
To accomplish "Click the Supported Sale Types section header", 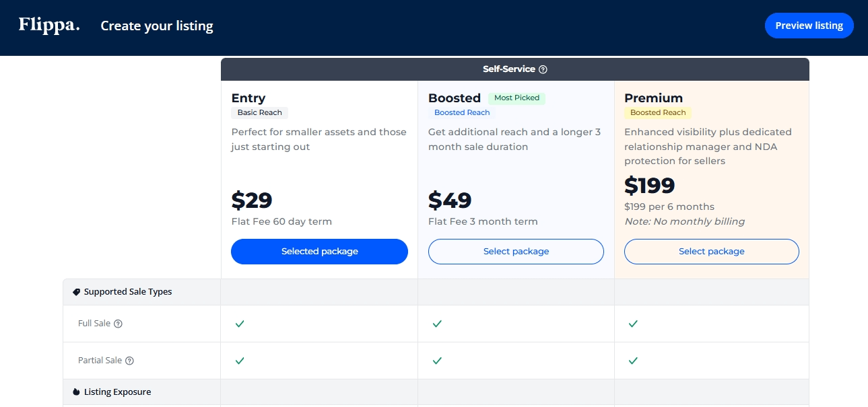I will point(436,292).
